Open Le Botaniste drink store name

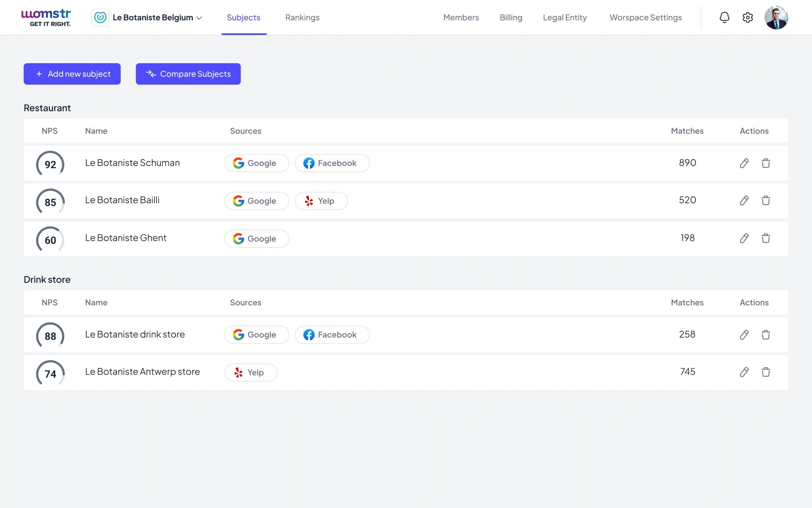pyautogui.click(x=135, y=334)
